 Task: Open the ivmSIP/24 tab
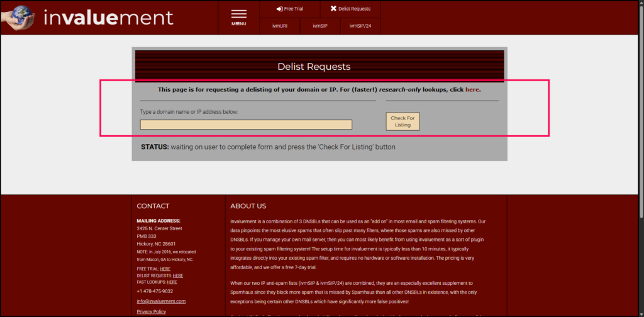pyautogui.click(x=360, y=26)
